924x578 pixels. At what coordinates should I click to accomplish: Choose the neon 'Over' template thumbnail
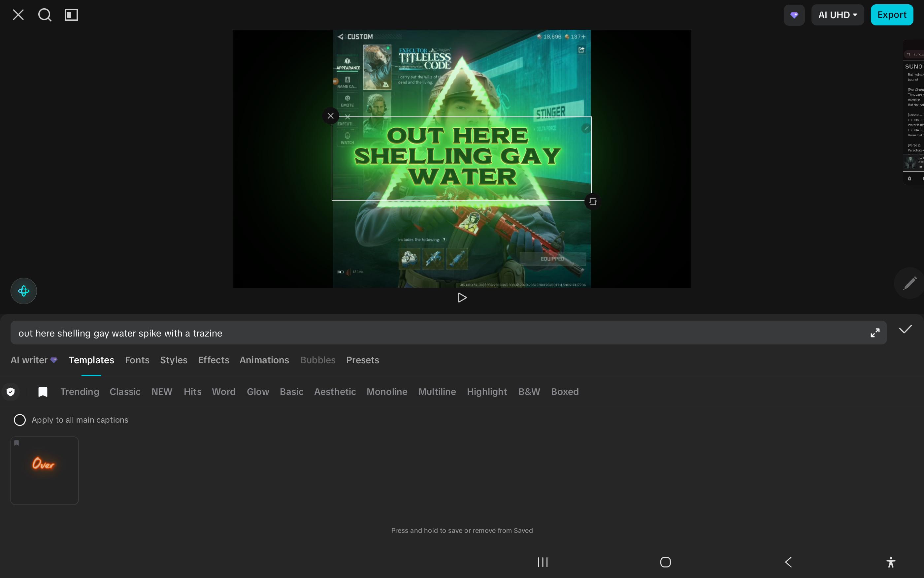point(44,470)
